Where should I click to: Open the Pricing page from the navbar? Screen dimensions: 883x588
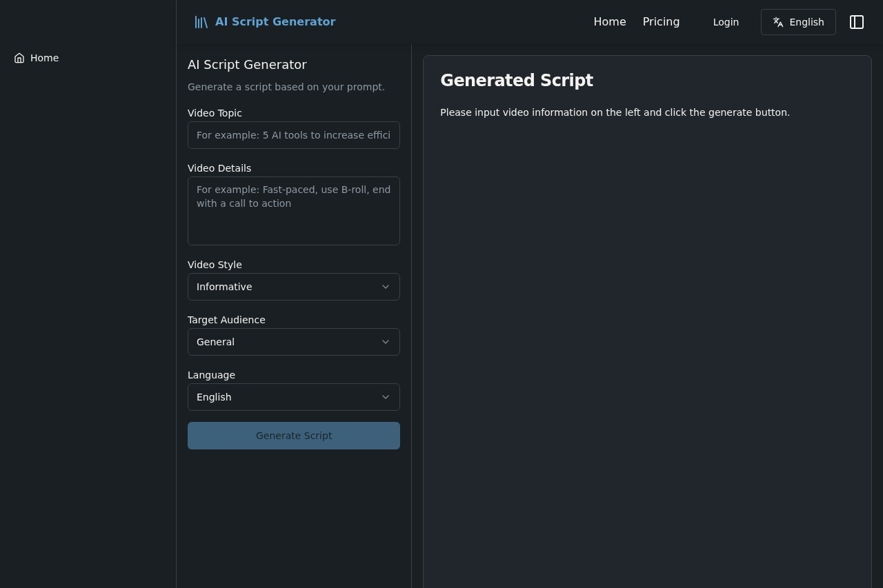point(660,21)
